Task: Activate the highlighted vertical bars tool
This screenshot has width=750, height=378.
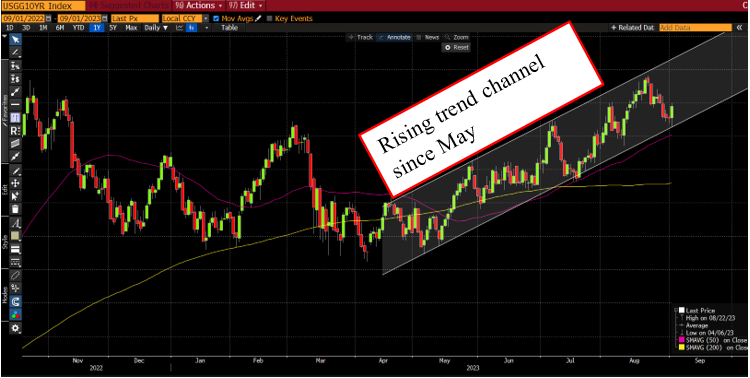Action: [15, 117]
